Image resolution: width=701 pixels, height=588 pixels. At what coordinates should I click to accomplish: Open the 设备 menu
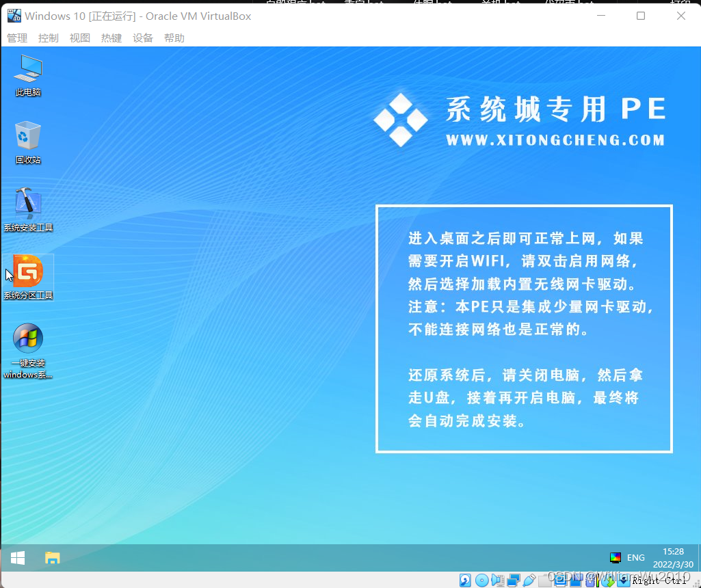[x=143, y=38]
